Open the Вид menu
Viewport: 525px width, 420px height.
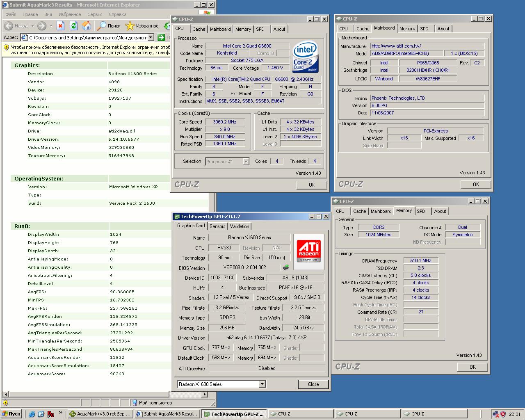(48, 14)
